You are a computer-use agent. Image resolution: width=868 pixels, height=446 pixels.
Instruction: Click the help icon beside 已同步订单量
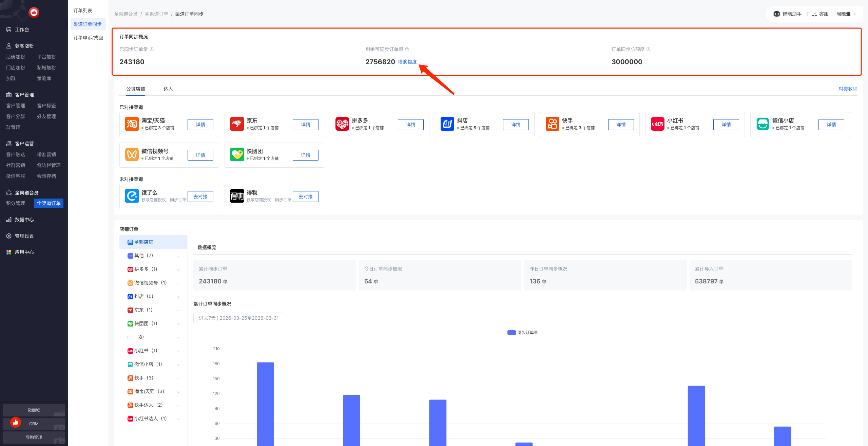pyautogui.click(x=152, y=50)
